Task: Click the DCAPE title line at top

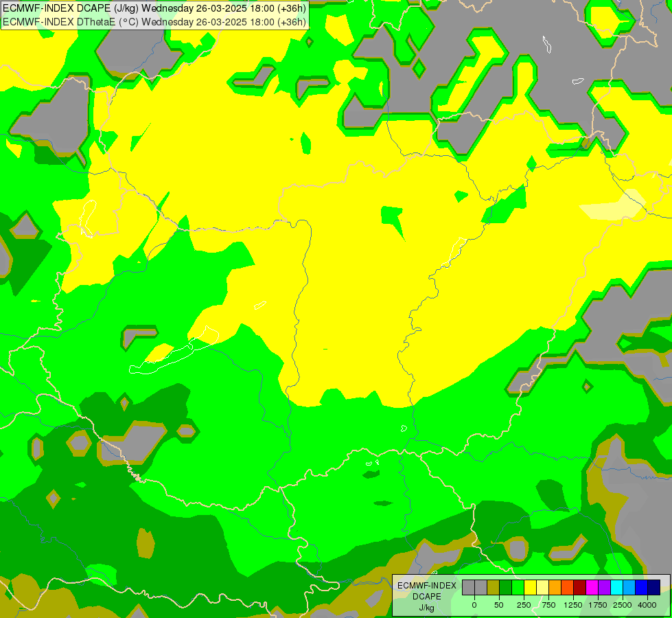Action: click(x=154, y=8)
